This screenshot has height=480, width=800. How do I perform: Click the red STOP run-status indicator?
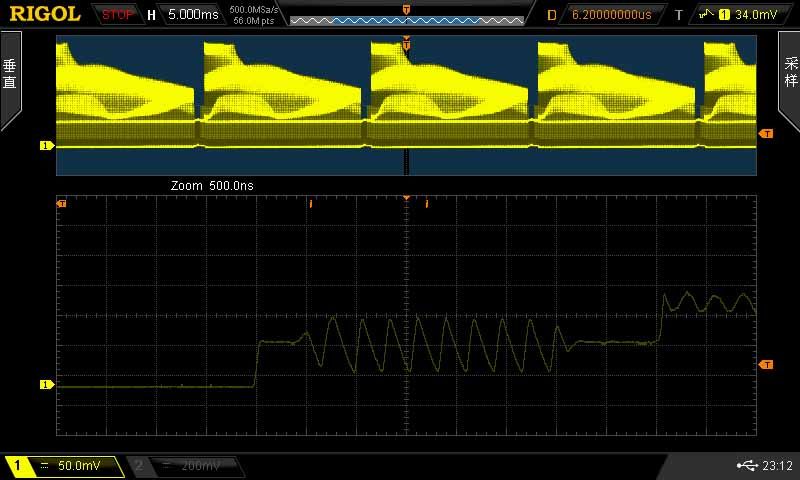tap(118, 14)
